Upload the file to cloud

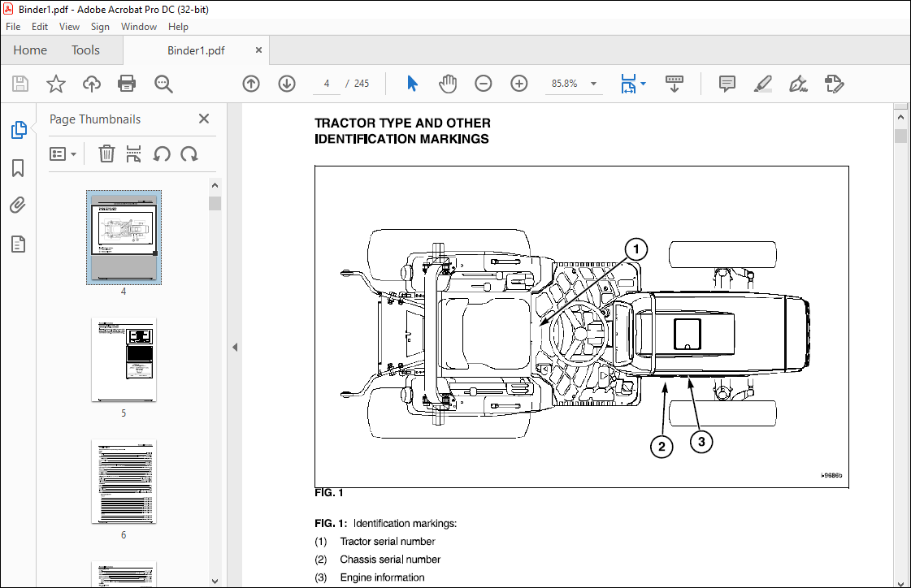(x=91, y=84)
